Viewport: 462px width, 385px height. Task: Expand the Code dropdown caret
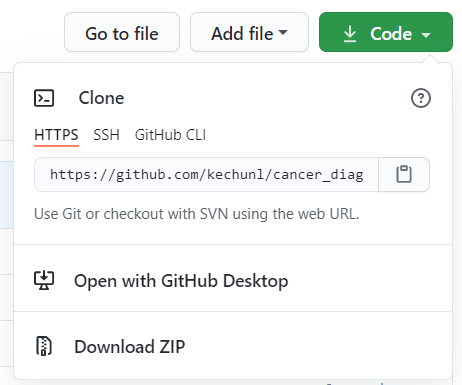(x=426, y=35)
